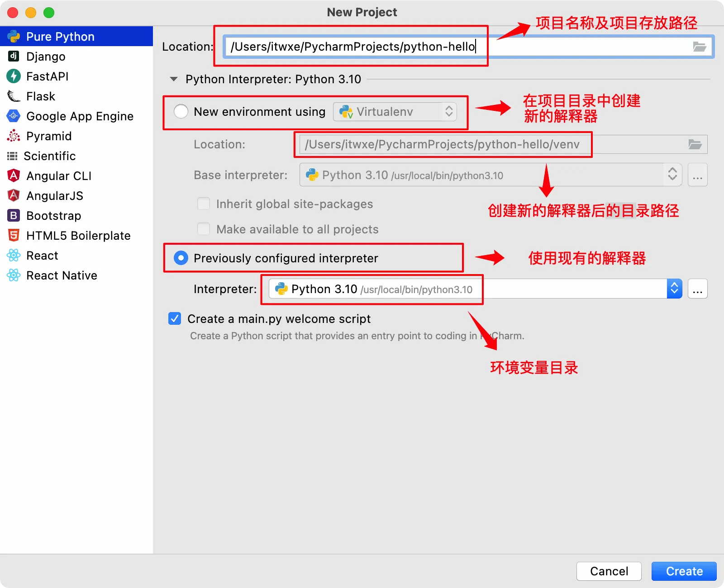
Task: Select Previously configured interpreter radio button
Action: tap(181, 258)
